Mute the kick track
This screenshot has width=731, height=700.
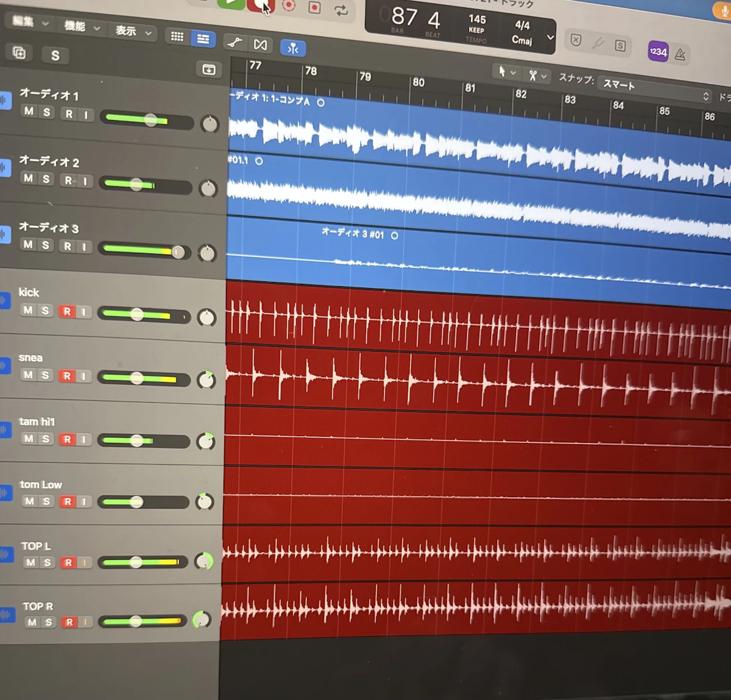pos(28,310)
